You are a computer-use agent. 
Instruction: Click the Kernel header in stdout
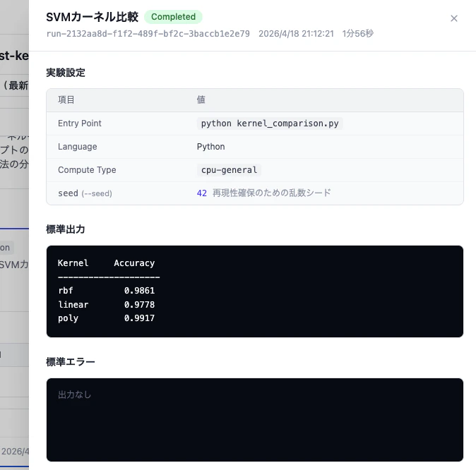tap(73, 263)
